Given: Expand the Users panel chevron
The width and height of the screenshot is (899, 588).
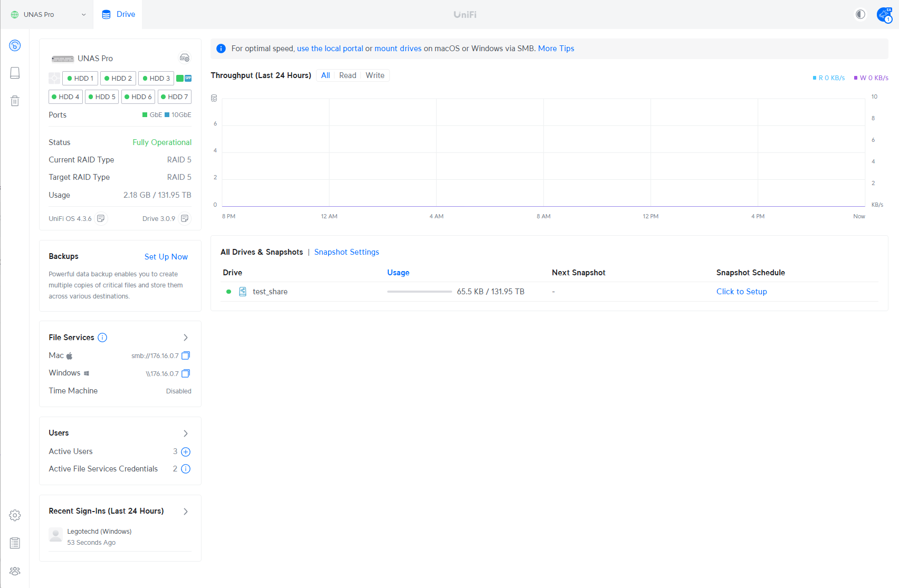Looking at the screenshot, I should tap(186, 433).
